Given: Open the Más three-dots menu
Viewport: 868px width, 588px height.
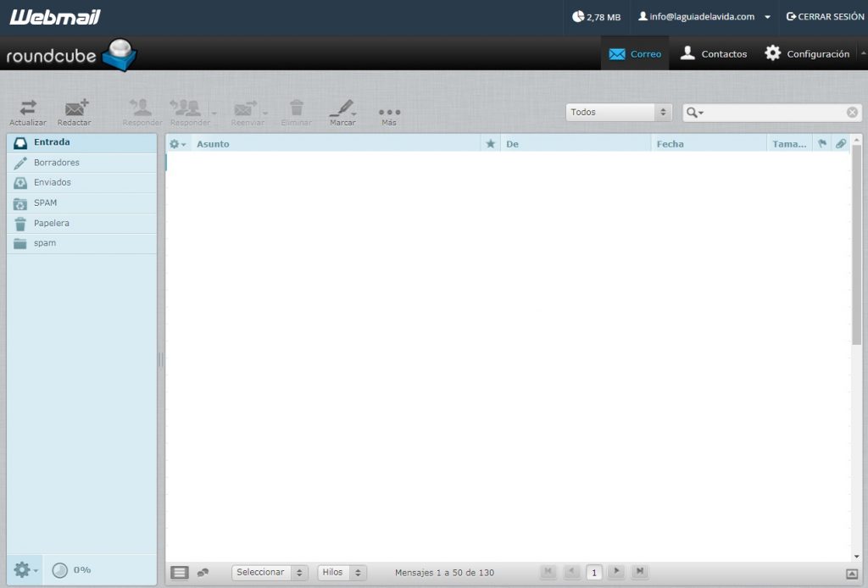Looking at the screenshot, I should [x=389, y=112].
